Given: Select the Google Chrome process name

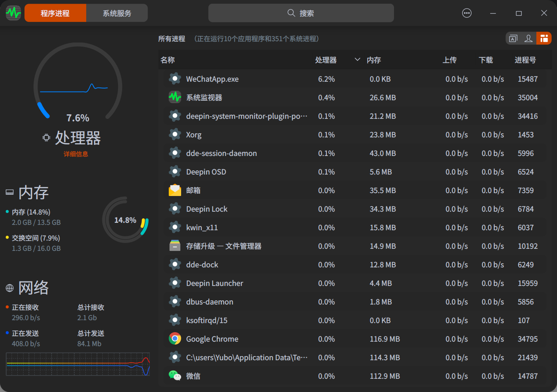Looking at the screenshot, I should (212, 339).
